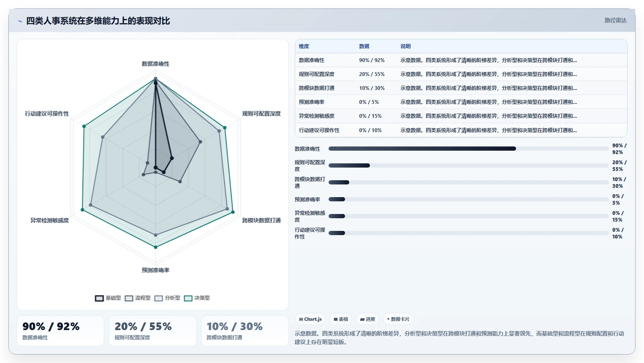Click the 数据准确性 progress bar

point(469,149)
